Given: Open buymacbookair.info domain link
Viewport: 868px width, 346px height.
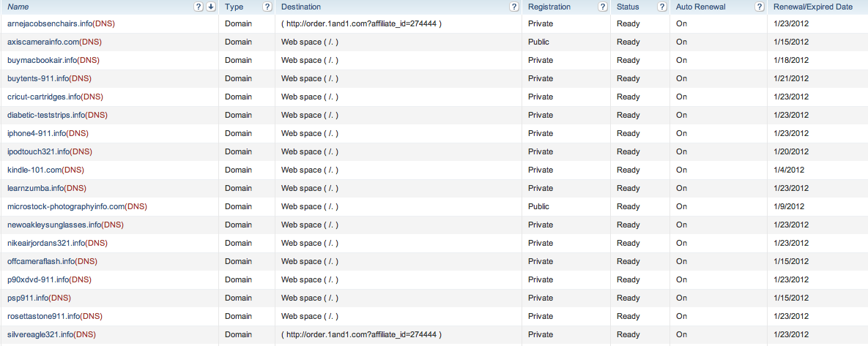Looking at the screenshot, I should point(42,60).
